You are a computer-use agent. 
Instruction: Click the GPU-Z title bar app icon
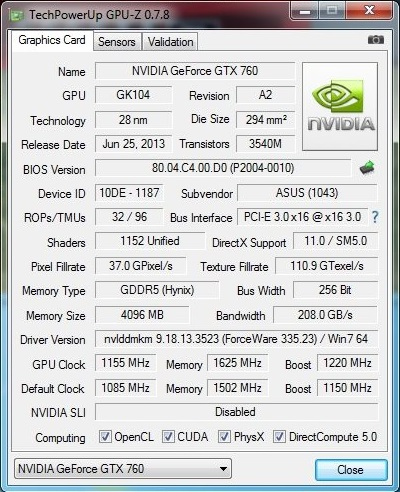17,15
